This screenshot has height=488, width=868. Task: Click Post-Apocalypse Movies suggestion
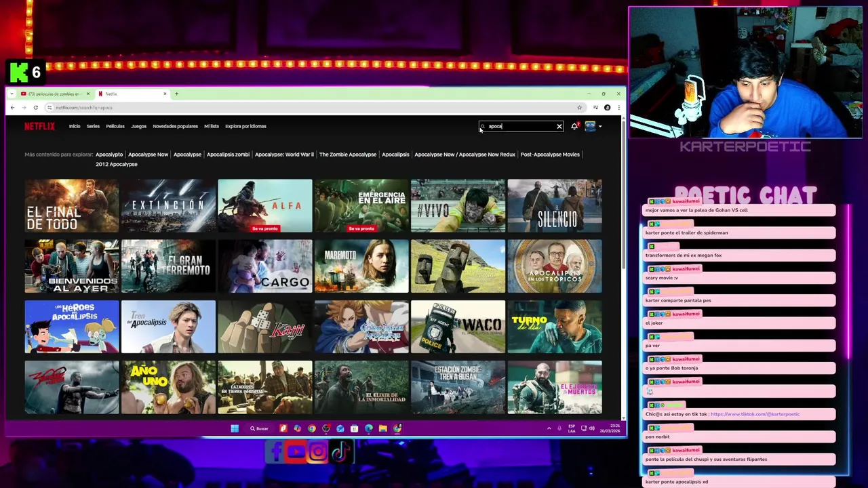point(550,155)
